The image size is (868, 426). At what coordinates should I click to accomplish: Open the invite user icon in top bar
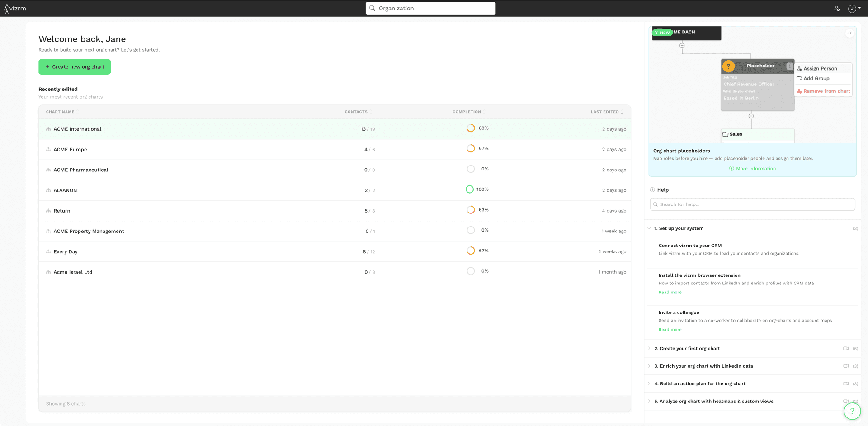click(x=837, y=8)
